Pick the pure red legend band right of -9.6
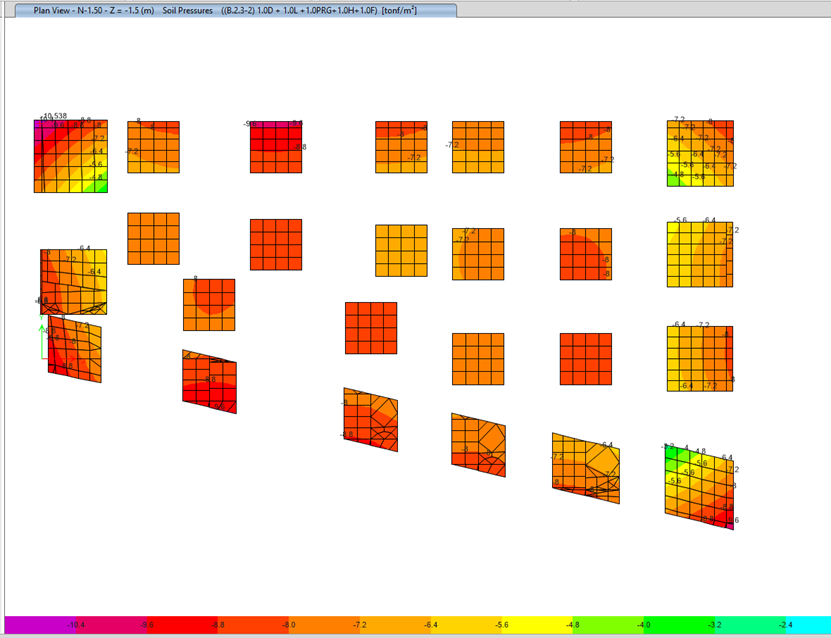The height and width of the screenshot is (638, 831). click(182, 624)
